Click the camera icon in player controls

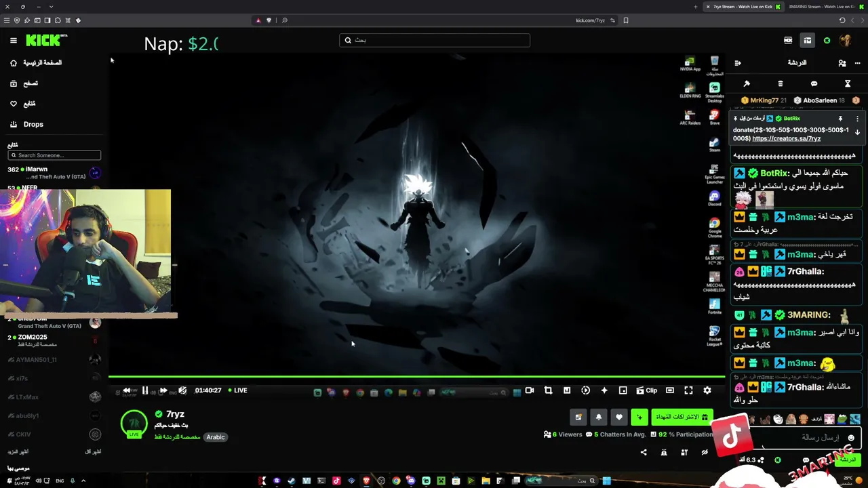(530, 390)
